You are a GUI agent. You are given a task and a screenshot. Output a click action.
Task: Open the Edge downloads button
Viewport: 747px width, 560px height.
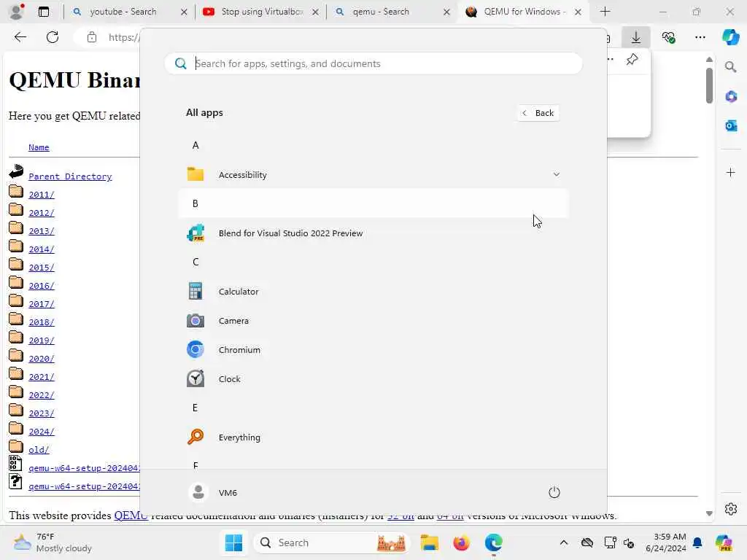635,37
